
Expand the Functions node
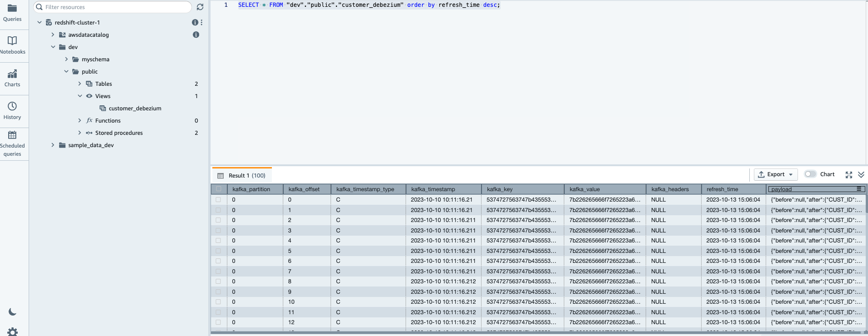(80, 120)
